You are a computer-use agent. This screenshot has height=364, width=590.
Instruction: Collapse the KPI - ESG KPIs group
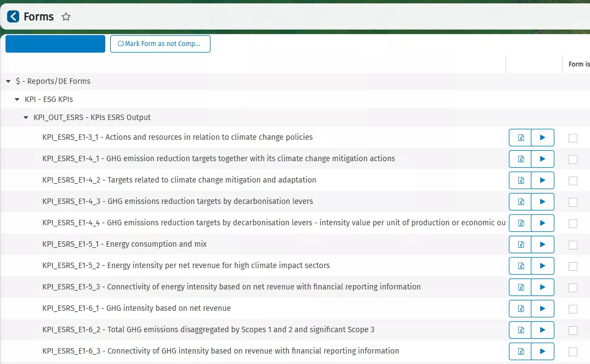coord(17,100)
